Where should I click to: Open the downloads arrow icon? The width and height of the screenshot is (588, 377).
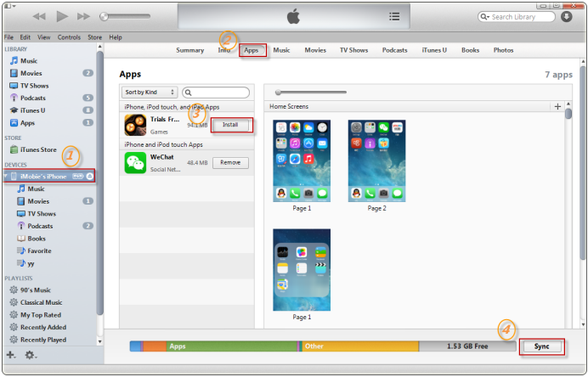click(566, 16)
